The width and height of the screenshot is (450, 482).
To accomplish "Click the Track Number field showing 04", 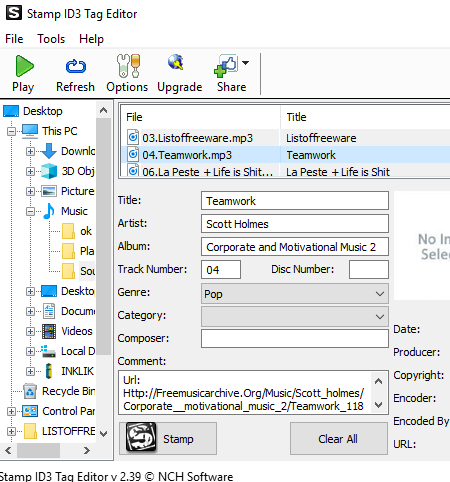I will (221, 270).
